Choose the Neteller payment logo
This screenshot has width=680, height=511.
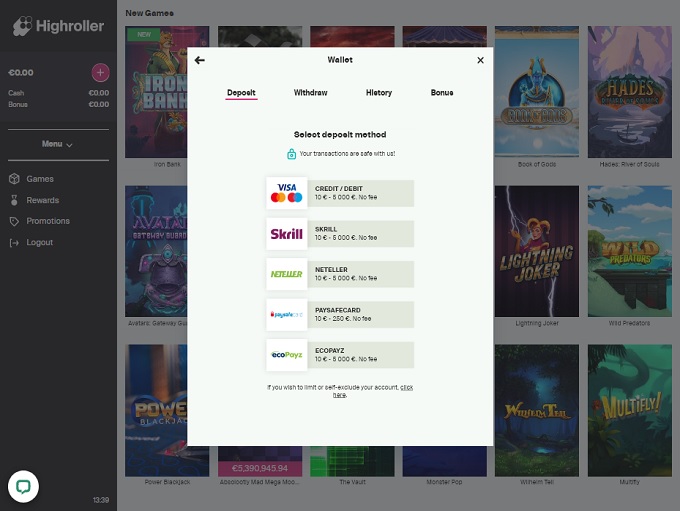coord(287,274)
